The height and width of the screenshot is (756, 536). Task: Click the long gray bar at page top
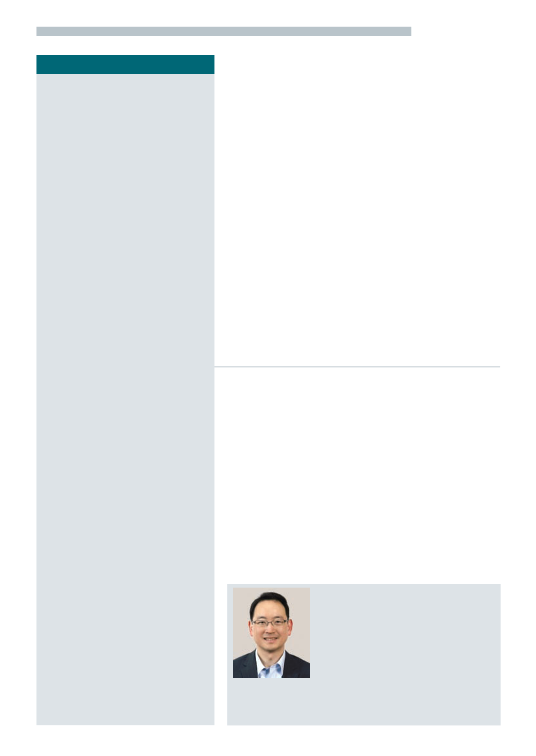224,31
